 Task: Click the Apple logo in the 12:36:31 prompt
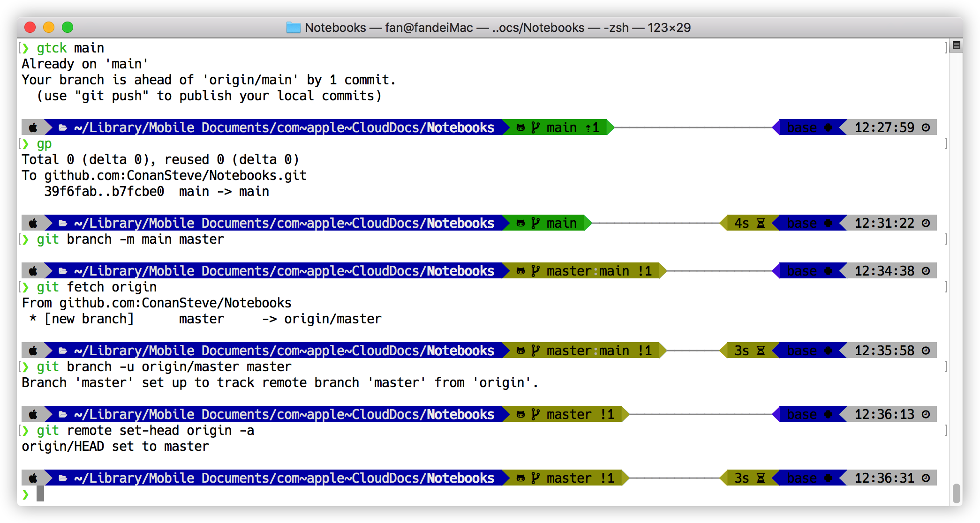click(x=33, y=478)
